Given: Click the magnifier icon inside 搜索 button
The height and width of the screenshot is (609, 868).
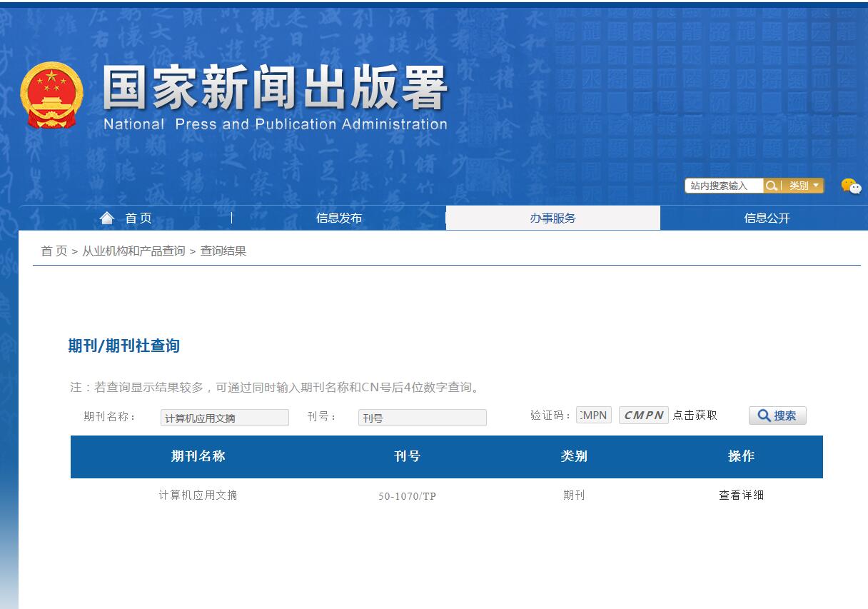Looking at the screenshot, I should click(763, 416).
